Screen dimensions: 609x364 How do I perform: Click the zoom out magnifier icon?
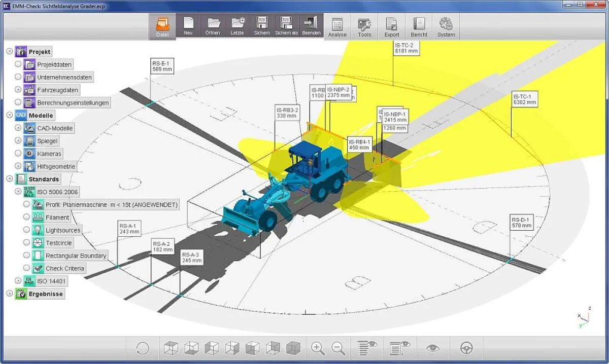click(338, 348)
